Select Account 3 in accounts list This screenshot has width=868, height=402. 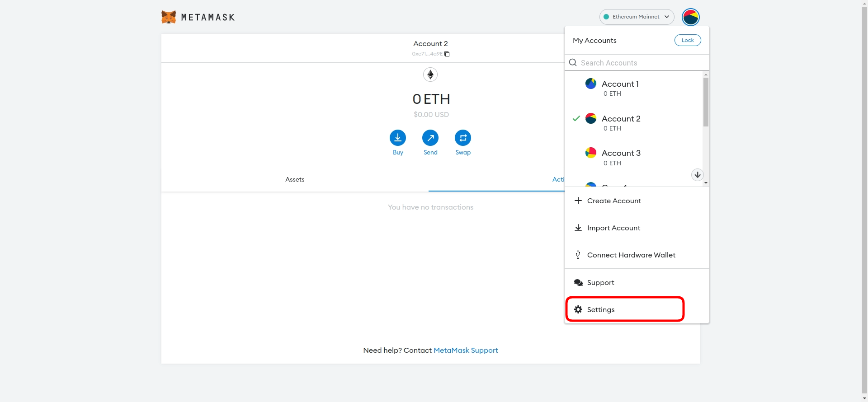tap(633, 157)
